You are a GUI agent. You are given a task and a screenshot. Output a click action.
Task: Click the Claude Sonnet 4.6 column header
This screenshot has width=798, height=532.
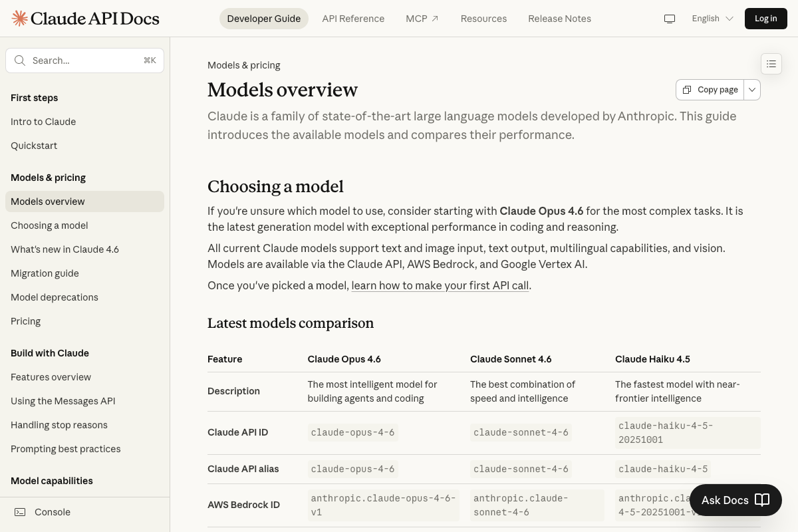pyautogui.click(x=511, y=359)
